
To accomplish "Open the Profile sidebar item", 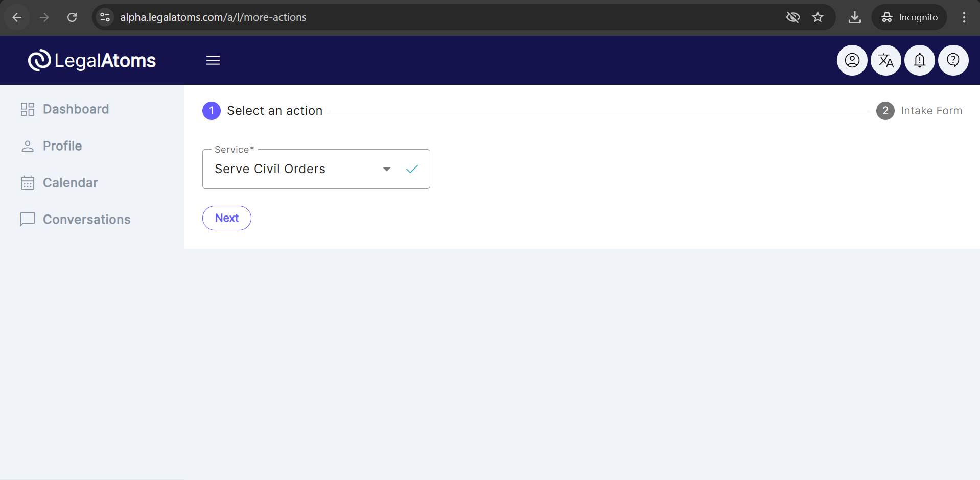I will point(62,146).
